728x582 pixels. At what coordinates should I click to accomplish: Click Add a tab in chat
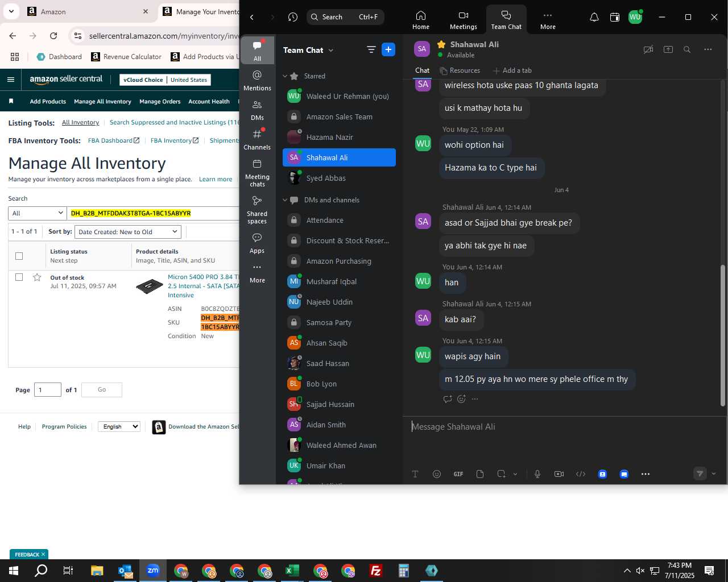(x=512, y=70)
